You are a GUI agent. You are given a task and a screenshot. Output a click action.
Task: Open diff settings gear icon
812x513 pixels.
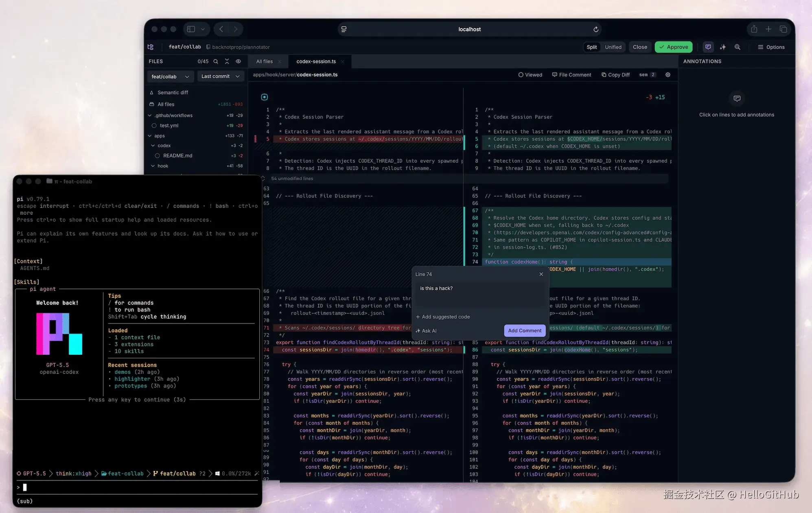coord(668,75)
